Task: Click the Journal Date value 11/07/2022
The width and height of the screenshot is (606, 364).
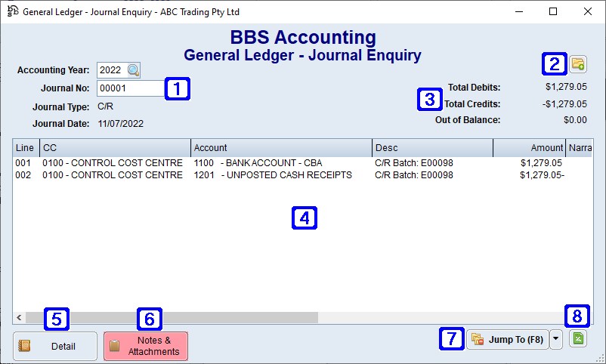Action: click(121, 124)
